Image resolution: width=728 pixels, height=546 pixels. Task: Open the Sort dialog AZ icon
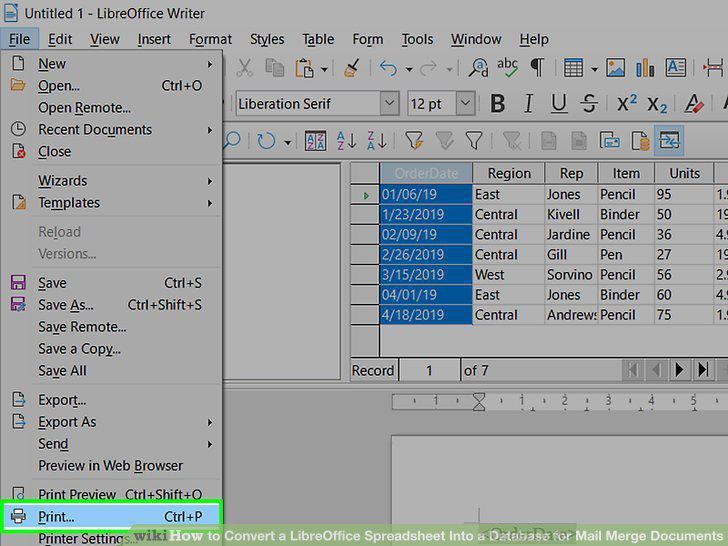click(x=315, y=141)
